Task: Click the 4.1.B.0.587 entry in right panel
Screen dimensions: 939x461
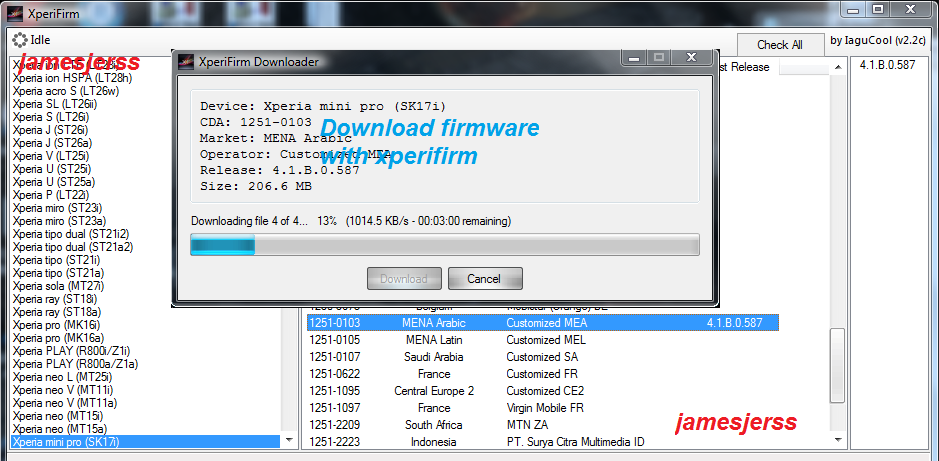Action: click(x=887, y=65)
